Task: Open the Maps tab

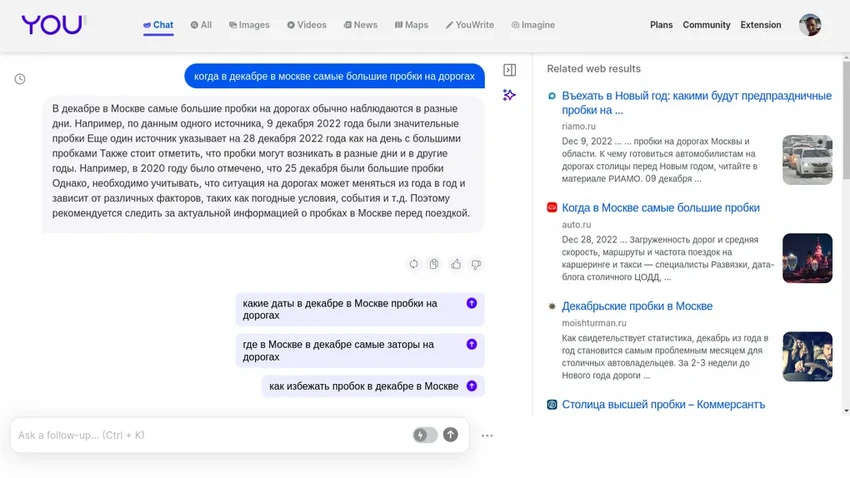Action: coord(411,25)
